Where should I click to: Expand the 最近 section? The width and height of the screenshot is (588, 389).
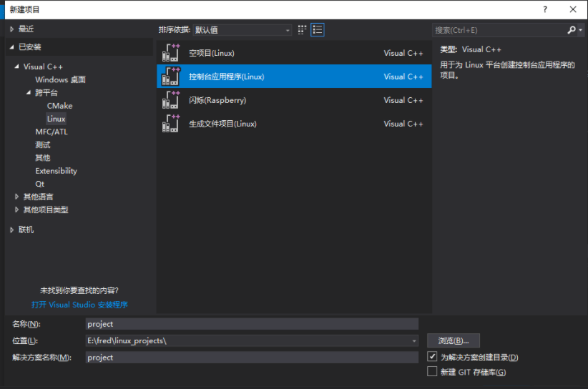pyautogui.click(x=11, y=29)
